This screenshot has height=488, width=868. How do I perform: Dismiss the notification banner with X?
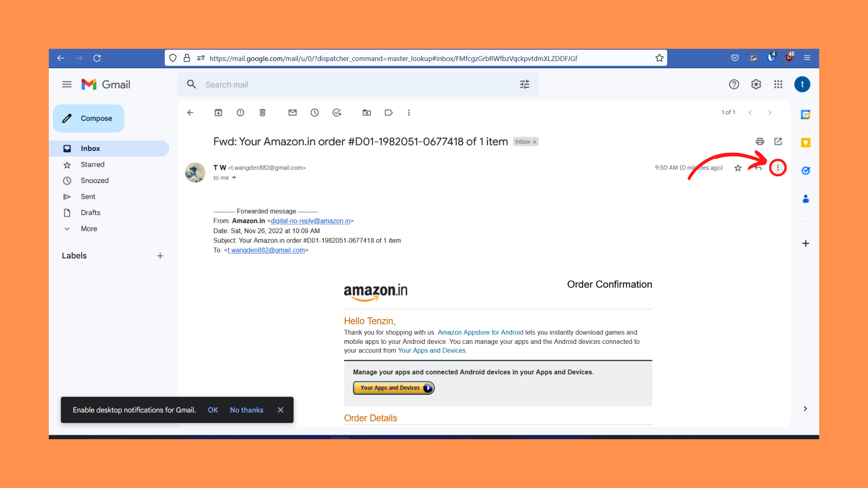coord(280,410)
